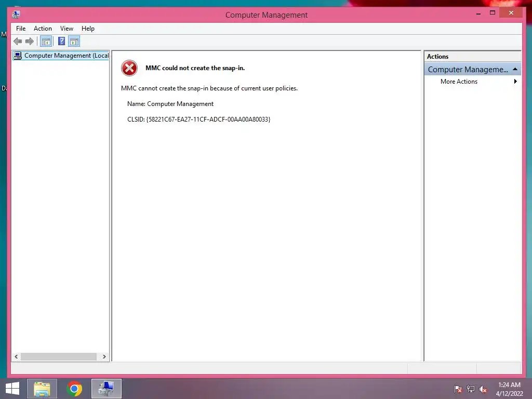Collapse the Computer Management actions section
Image resolution: width=532 pixels, height=399 pixels.
point(515,69)
